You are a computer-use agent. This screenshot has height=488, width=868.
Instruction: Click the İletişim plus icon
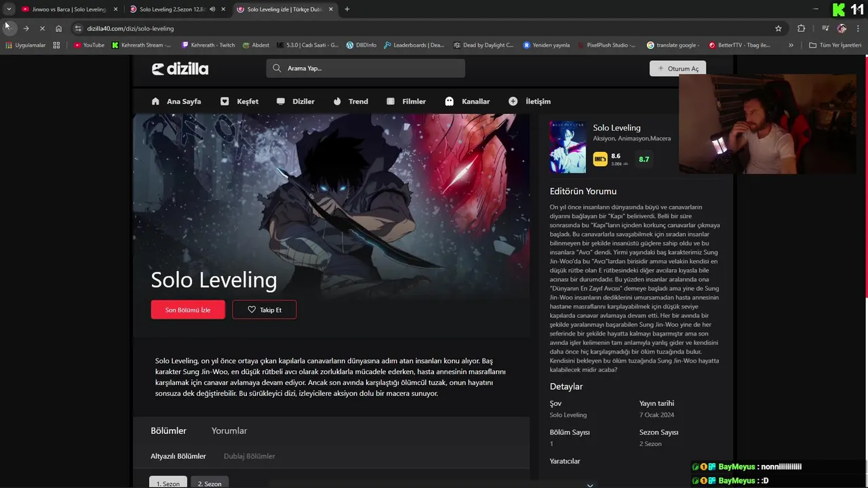pos(513,101)
